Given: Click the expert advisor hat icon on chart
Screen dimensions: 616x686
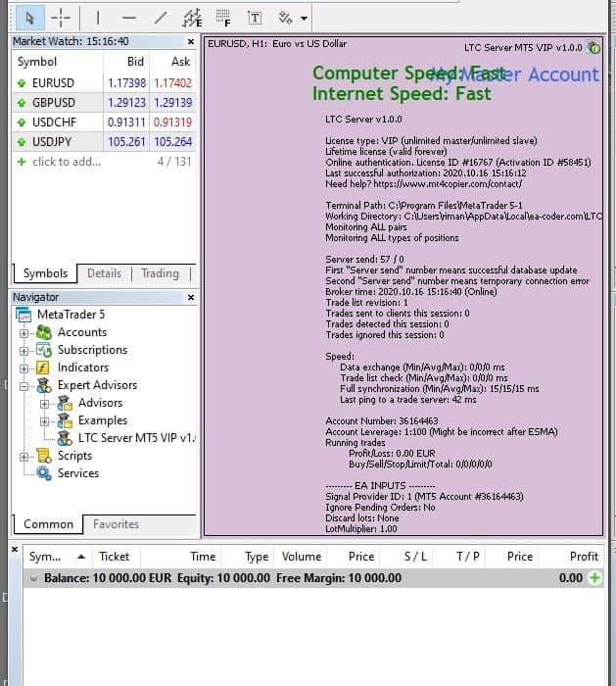Looking at the screenshot, I should (x=593, y=47).
